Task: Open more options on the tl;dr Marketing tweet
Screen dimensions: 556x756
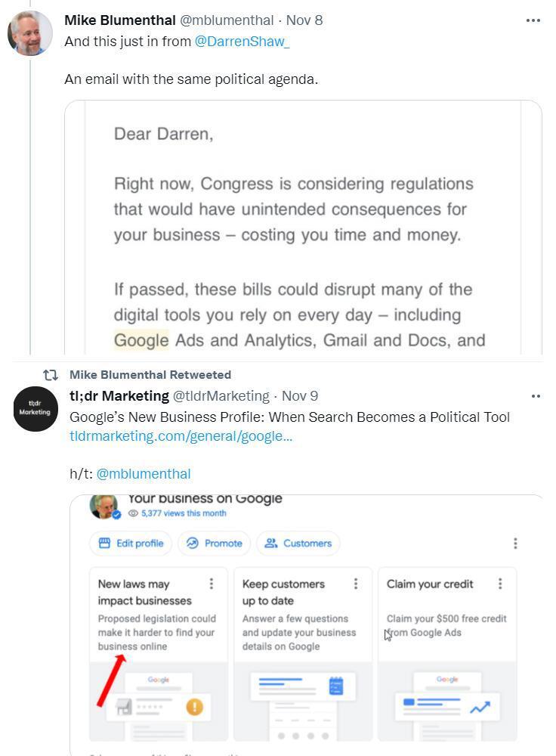Action: click(536, 395)
